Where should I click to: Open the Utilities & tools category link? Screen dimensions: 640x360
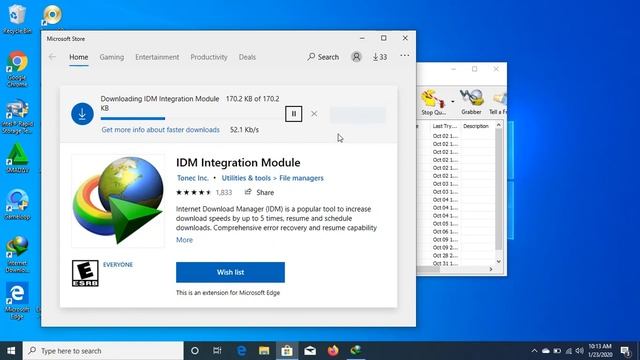(x=246, y=178)
